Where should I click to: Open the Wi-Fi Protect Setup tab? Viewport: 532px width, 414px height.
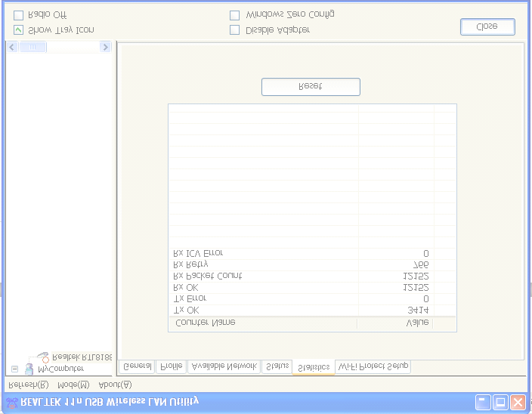[373, 366]
